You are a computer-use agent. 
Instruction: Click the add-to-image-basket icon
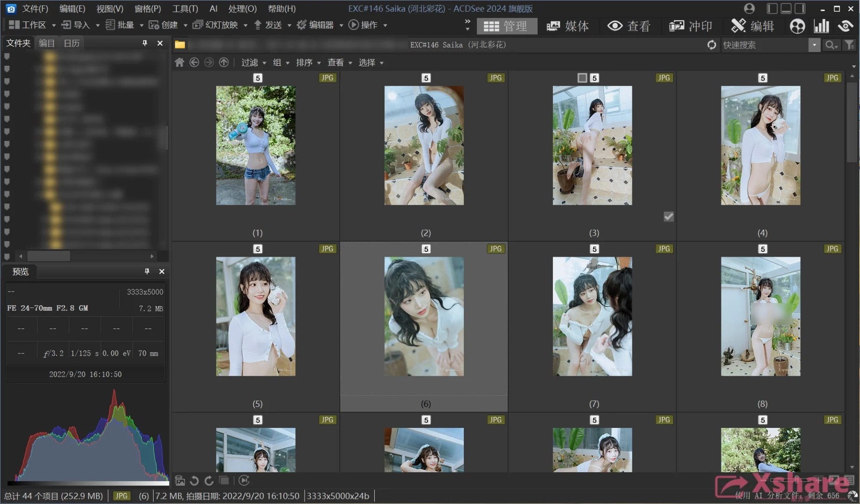click(x=180, y=480)
